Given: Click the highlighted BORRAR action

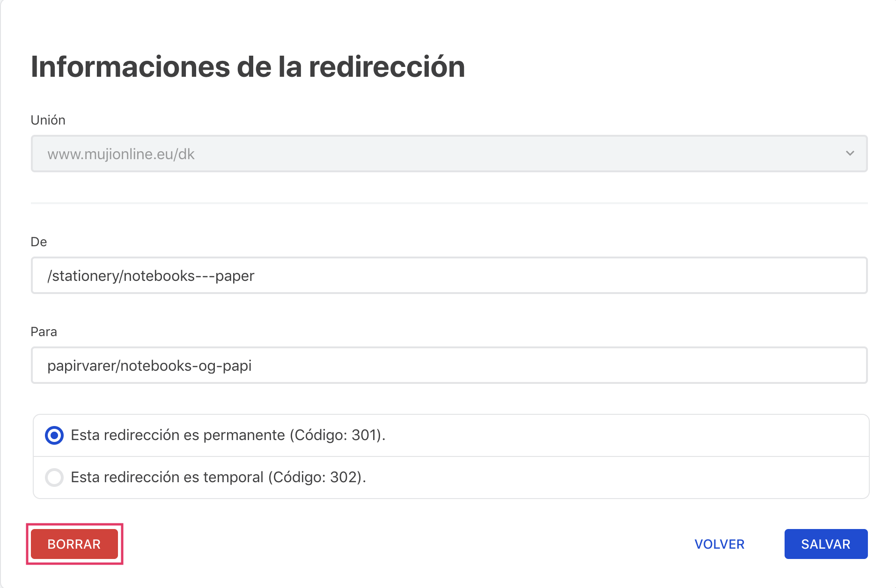Looking at the screenshot, I should click(x=73, y=544).
